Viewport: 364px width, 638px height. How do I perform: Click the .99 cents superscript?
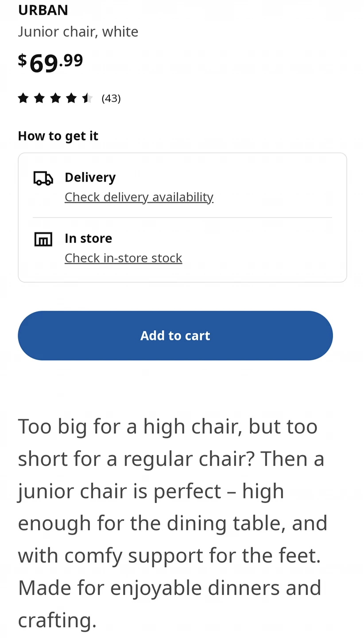(x=71, y=60)
